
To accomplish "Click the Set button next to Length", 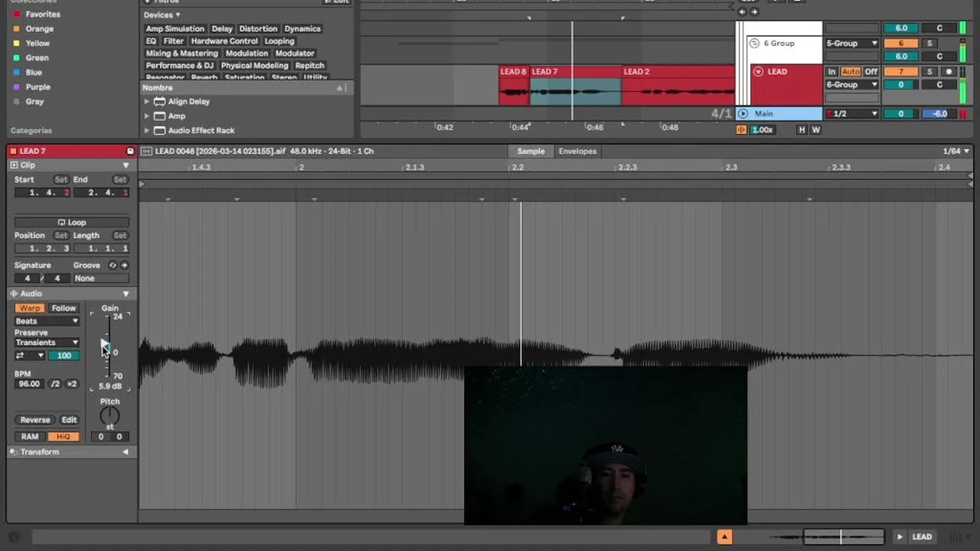I will (119, 235).
